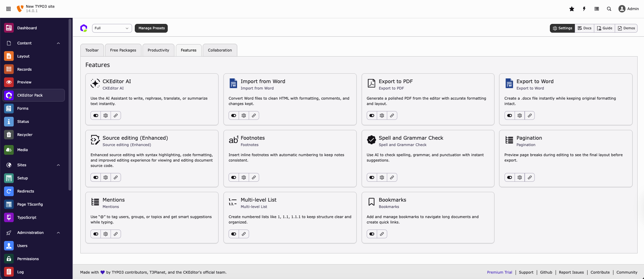Viewport: 644px width, 279px height.
Task: Toggle the Mentions feature switch
Action: pyautogui.click(x=96, y=234)
